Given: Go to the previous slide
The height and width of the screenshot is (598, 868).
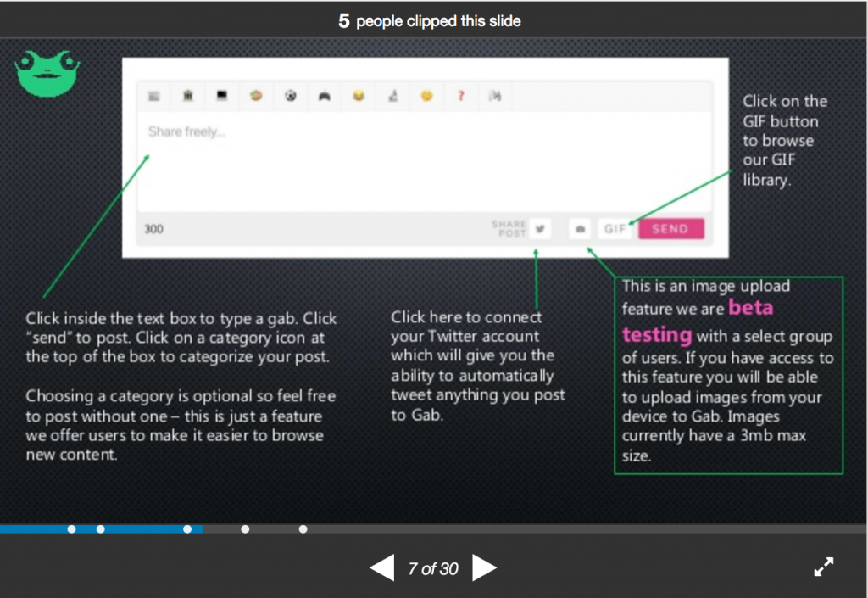Looking at the screenshot, I should [x=382, y=567].
